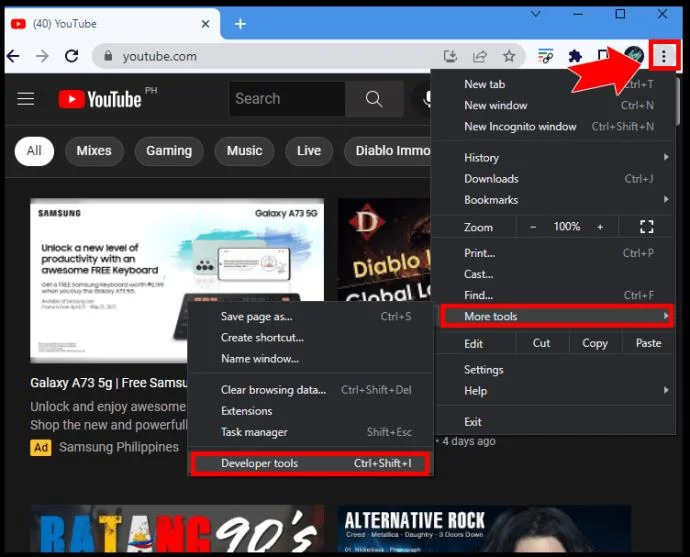Close the YouTube tab
Viewport: 690px width, 557px height.
[x=206, y=24]
